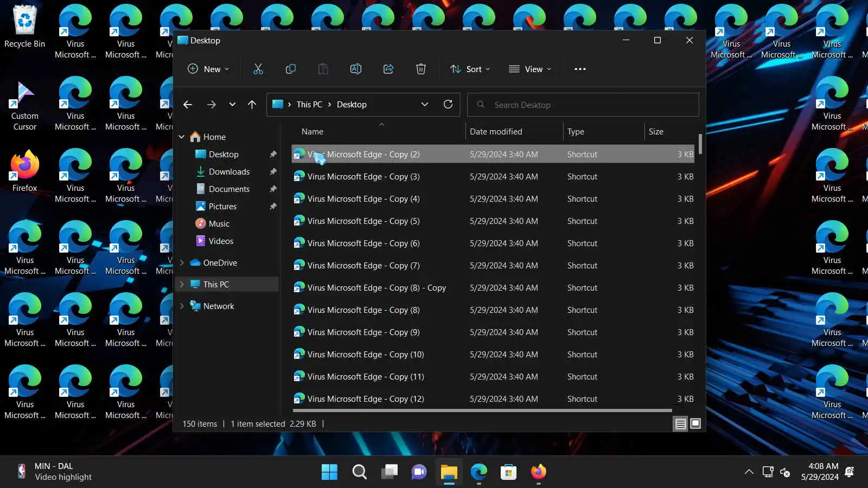Open address bar history dropdown
Viewport: 868px width, 488px height.
click(x=425, y=104)
